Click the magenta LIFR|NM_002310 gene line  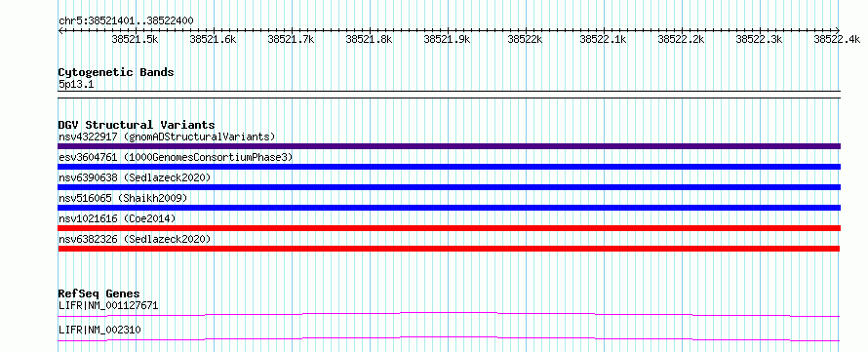[x=449, y=338]
